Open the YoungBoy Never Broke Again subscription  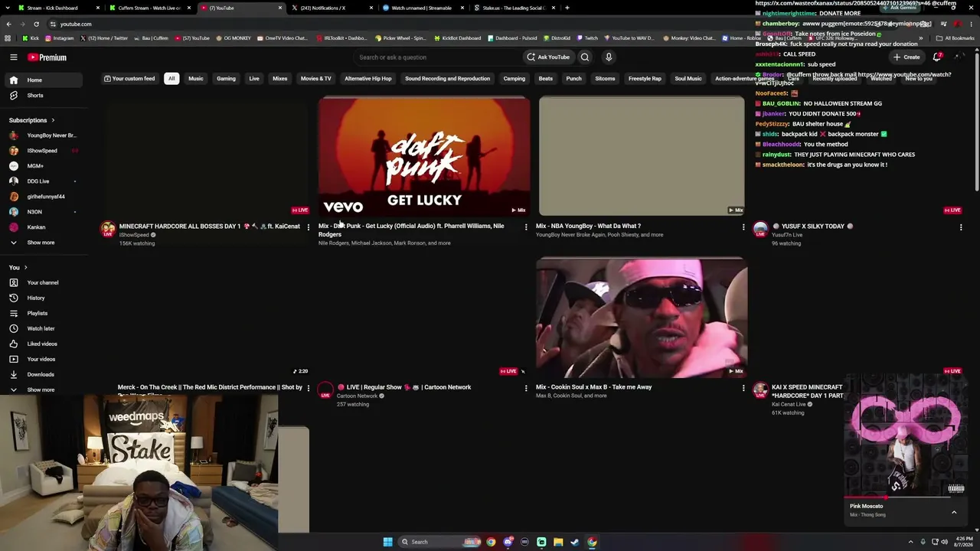pos(44,135)
